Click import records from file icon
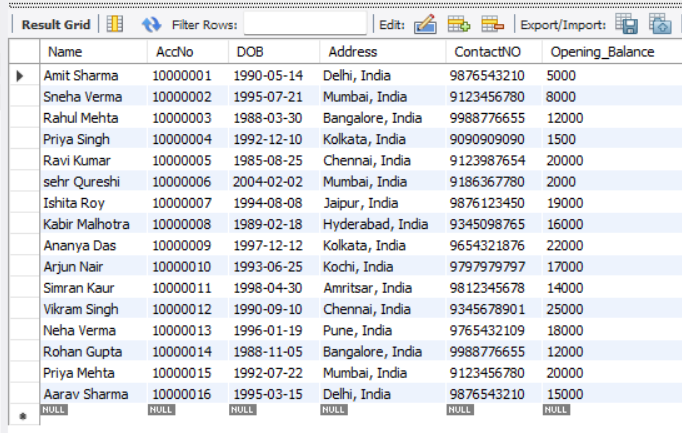This screenshot has height=433, width=682. click(660, 24)
